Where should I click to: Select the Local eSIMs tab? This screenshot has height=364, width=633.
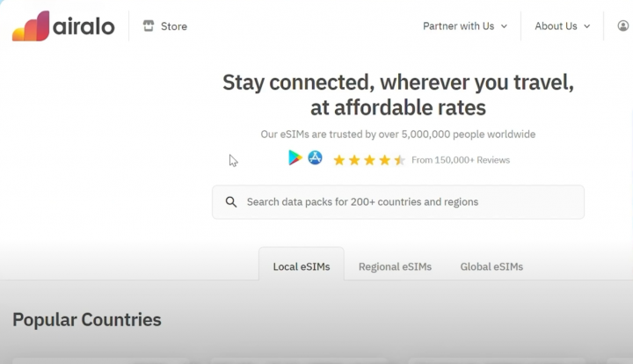[302, 266]
